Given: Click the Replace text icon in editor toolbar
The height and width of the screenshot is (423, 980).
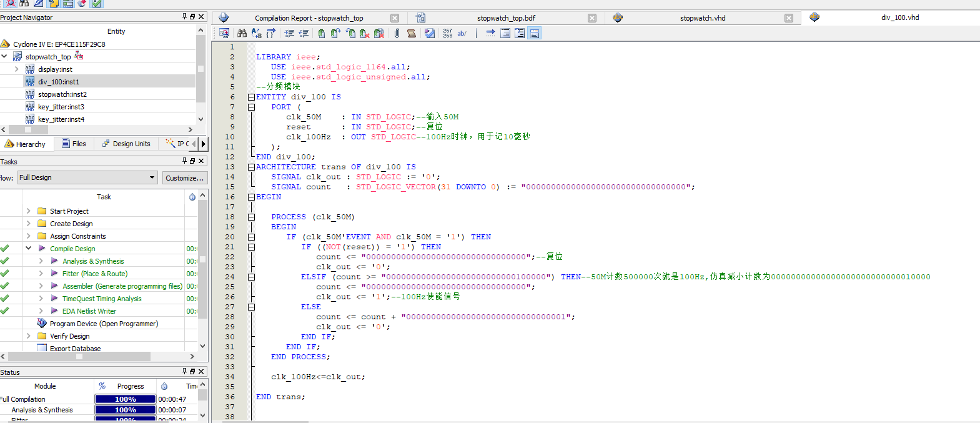Looking at the screenshot, I should 257,33.
